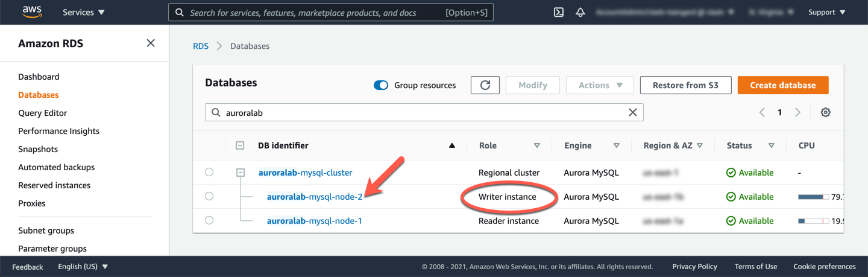
Task: Clear the auroralab search filter
Action: [x=632, y=112]
